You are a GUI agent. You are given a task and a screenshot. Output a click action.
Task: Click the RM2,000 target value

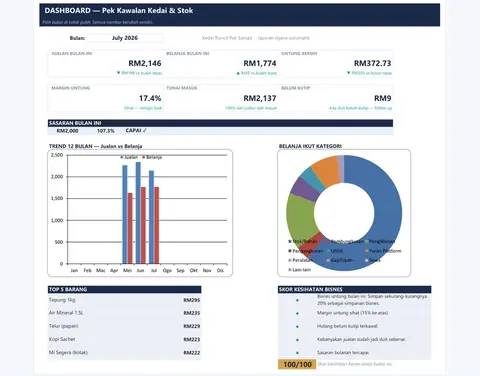[x=67, y=131]
